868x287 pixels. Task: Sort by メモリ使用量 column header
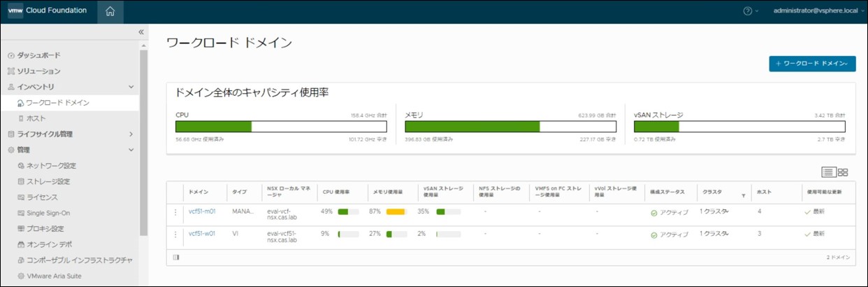[x=388, y=191]
